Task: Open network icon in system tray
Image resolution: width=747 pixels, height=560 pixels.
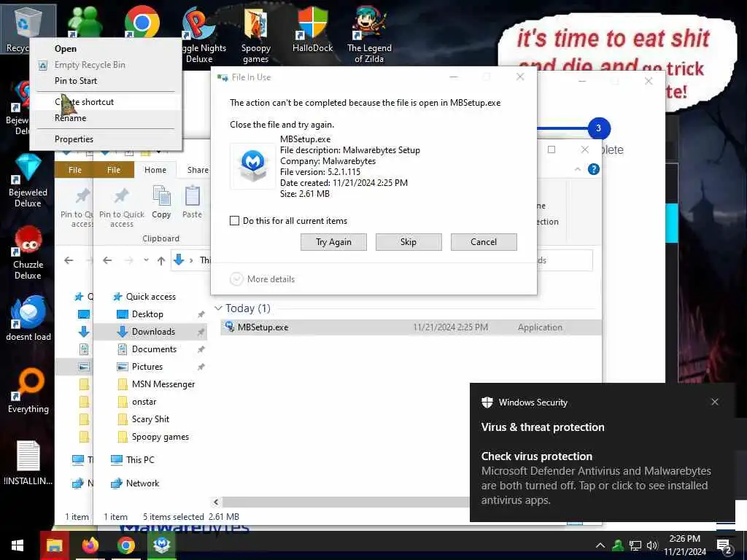Action: (x=635, y=545)
